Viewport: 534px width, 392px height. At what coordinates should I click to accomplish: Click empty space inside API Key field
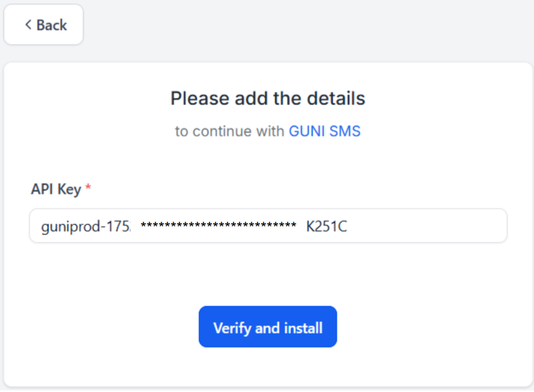(426, 226)
